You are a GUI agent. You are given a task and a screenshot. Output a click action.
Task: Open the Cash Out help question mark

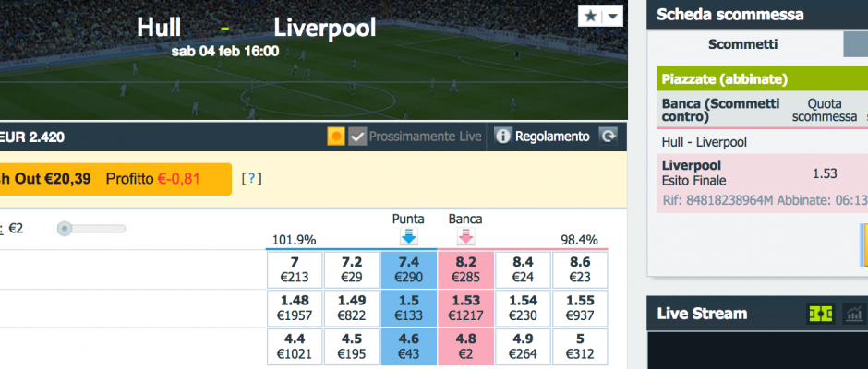click(x=251, y=179)
